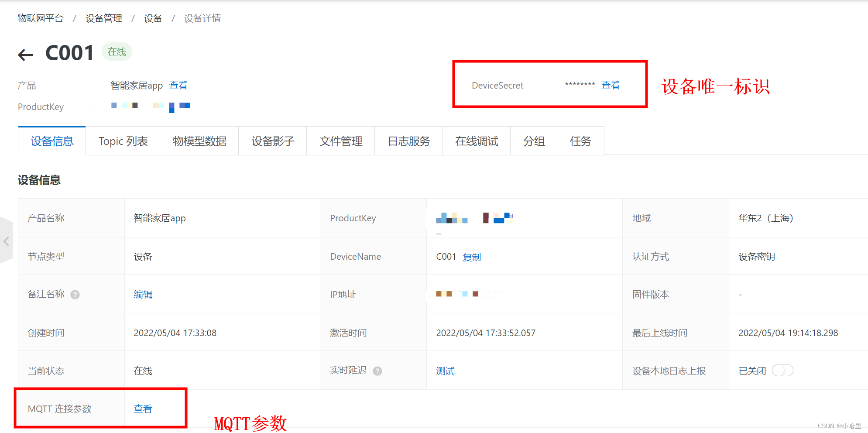Click 物联网平台 in the breadcrumb
Viewport: 868px width, 433px height.
click(40, 18)
